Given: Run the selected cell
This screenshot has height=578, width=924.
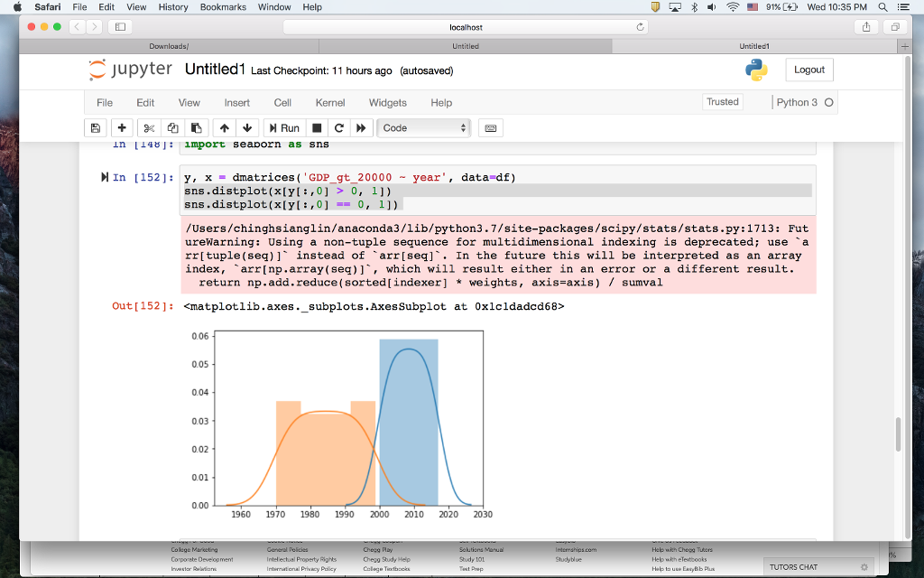Looking at the screenshot, I should click(x=284, y=128).
